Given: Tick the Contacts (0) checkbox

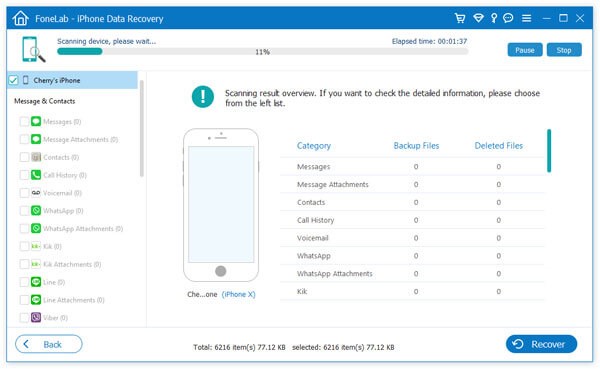Looking at the screenshot, I should (24, 157).
